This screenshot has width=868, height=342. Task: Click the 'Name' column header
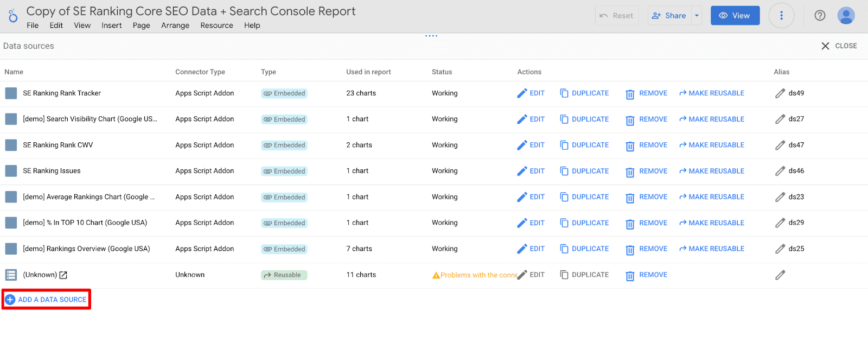pyautogui.click(x=14, y=72)
